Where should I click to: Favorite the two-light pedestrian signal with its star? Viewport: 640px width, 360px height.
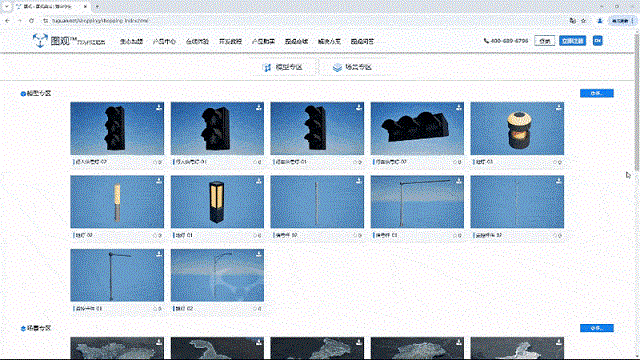tap(255, 162)
